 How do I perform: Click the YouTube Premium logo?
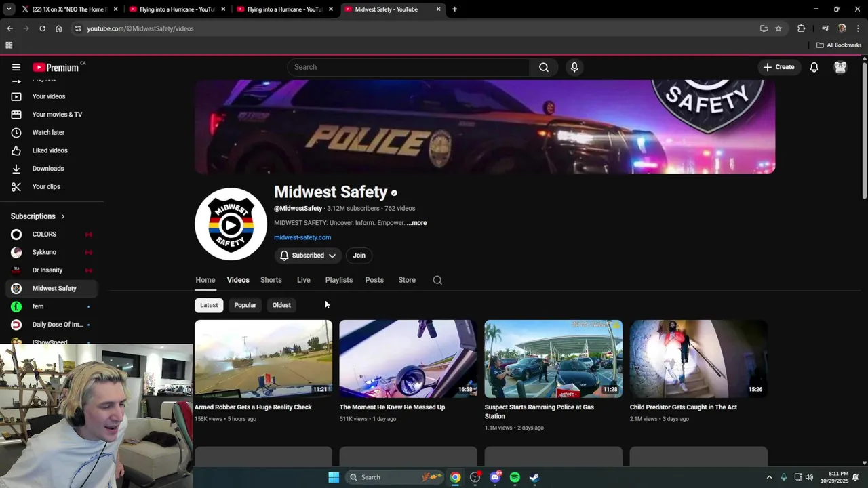pyautogui.click(x=56, y=67)
